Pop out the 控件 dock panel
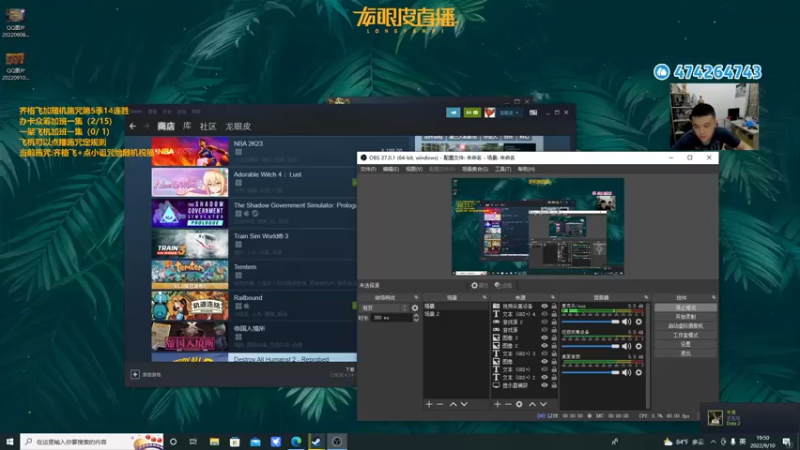 (713, 297)
